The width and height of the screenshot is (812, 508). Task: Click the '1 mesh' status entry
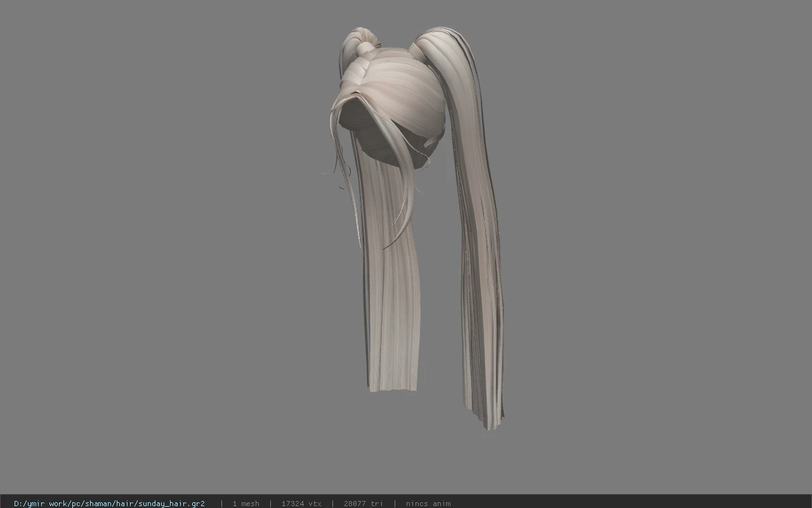pos(246,504)
